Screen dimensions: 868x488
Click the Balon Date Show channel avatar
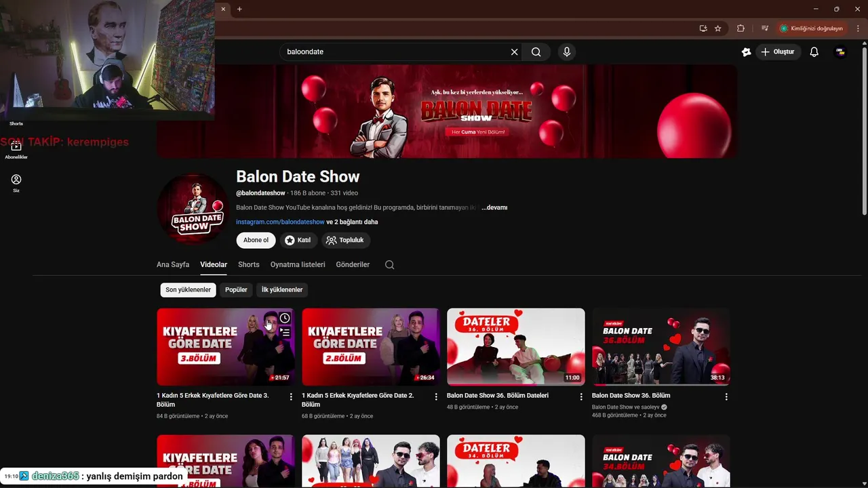tap(193, 208)
